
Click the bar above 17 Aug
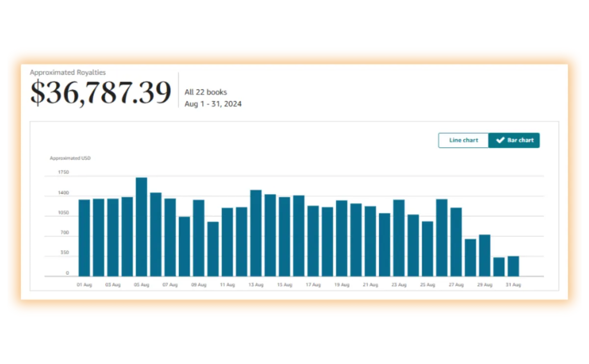(313, 241)
